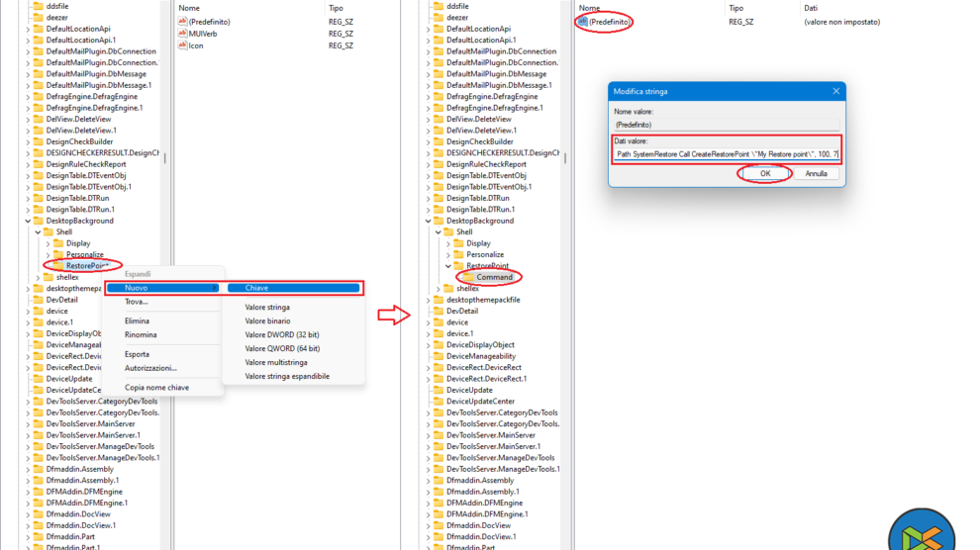Select (Predefinito) value name in right window
This screenshot has width=980, height=550.
tap(609, 21)
